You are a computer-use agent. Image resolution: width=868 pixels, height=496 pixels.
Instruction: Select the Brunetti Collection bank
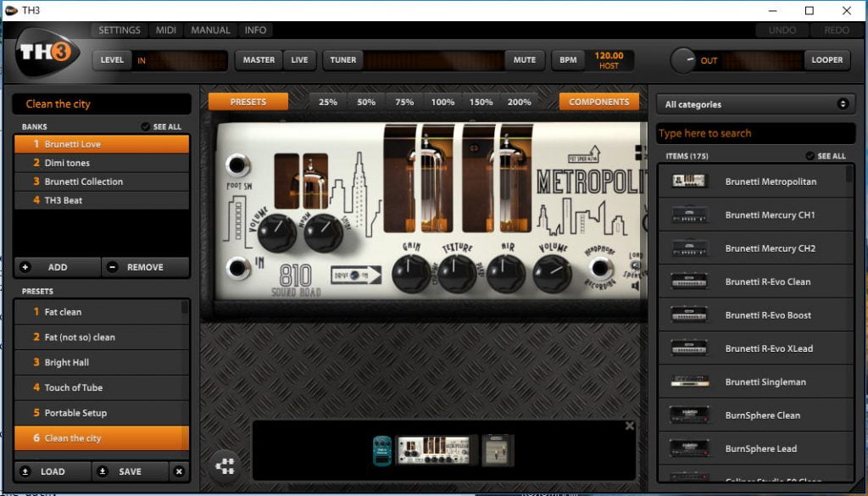(102, 181)
